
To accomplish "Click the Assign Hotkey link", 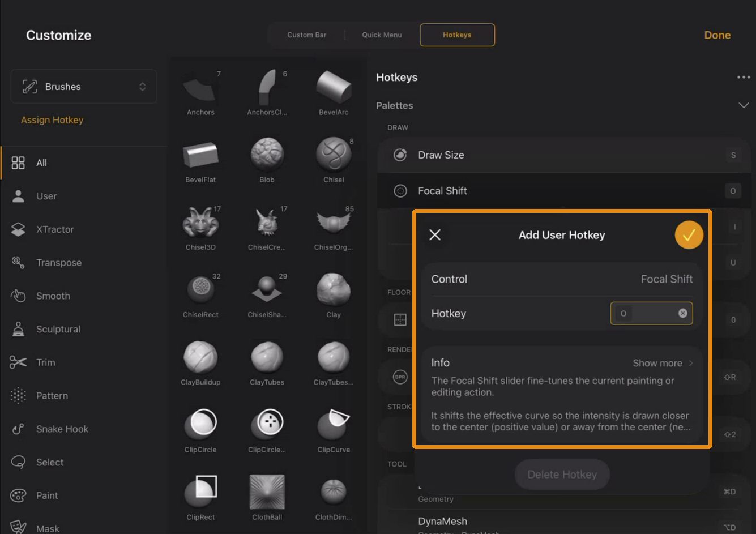I will tap(52, 120).
